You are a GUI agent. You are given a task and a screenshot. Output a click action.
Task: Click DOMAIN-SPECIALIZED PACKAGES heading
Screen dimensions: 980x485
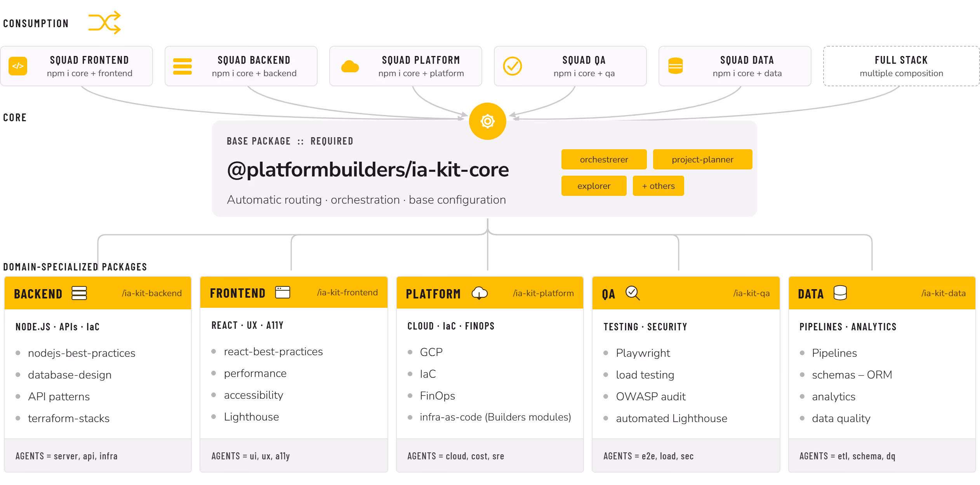point(75,267)
